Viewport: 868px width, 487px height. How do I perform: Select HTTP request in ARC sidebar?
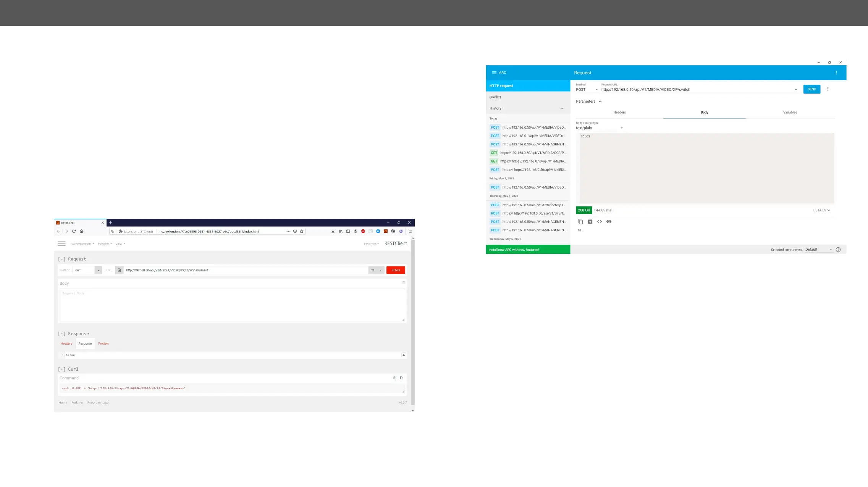(528, 86)
